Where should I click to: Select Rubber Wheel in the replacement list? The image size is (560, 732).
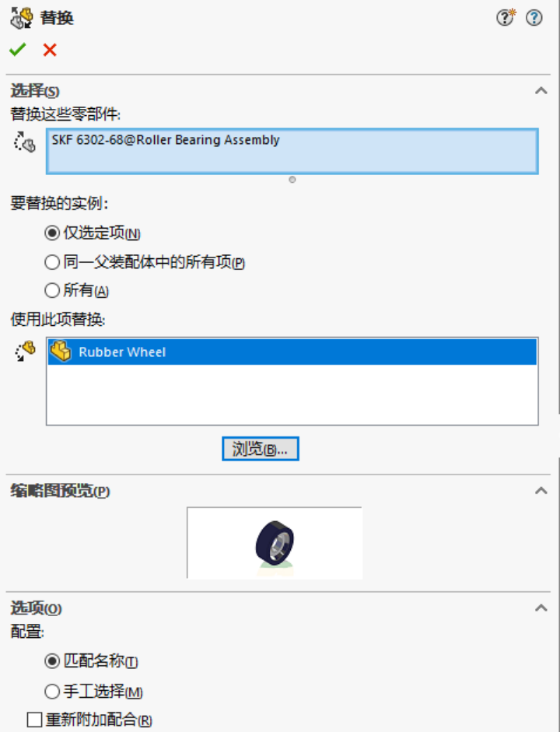[292, 352]
